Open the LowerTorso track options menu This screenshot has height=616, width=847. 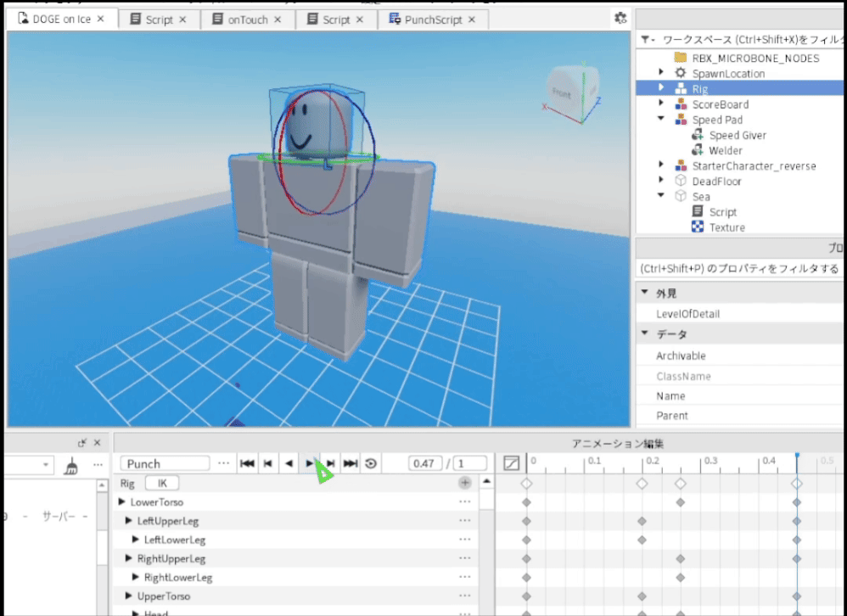tap(465, 501)
